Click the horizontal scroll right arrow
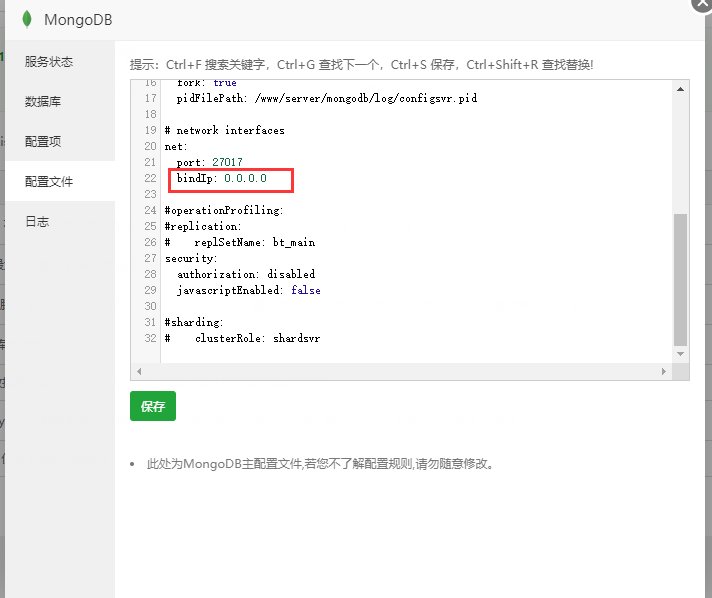 [663, 371]
